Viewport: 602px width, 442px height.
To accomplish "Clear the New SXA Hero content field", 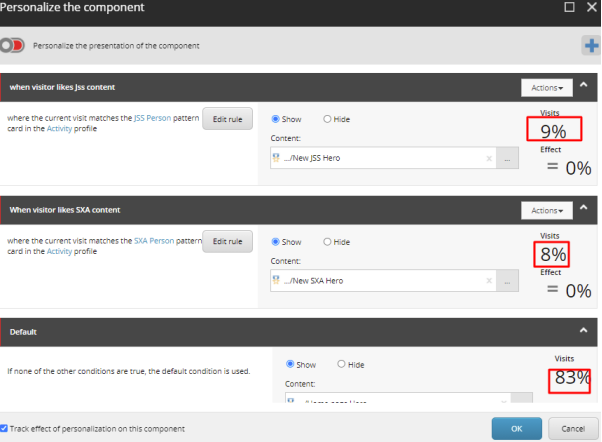I will click(488, 281).
